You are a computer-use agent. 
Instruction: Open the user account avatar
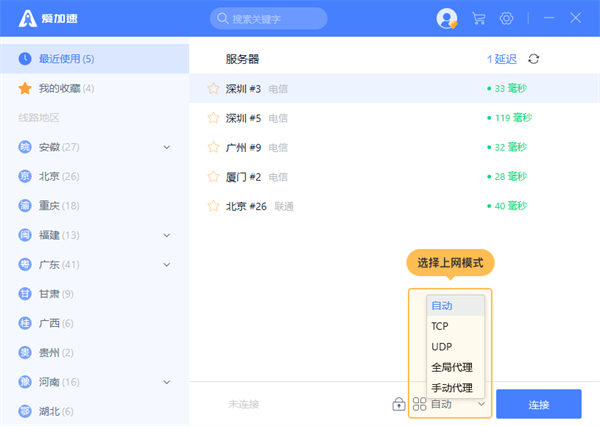tap(447, 19)
